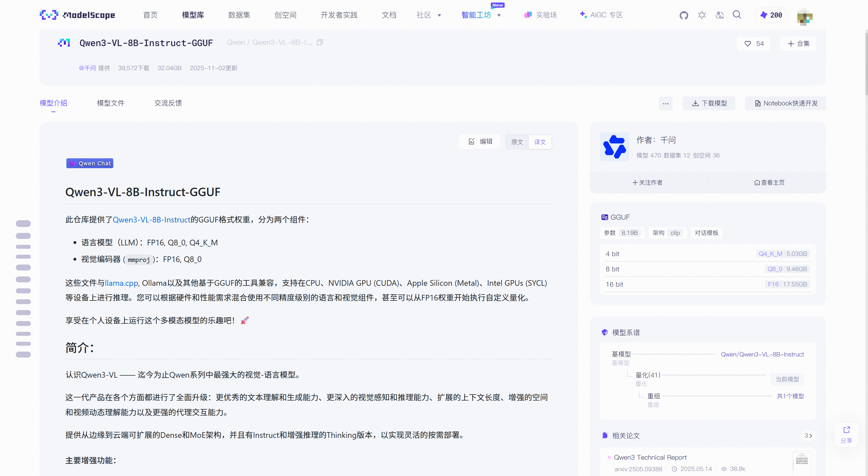Select the 模型介绍 tab

[x=53, y=103]
